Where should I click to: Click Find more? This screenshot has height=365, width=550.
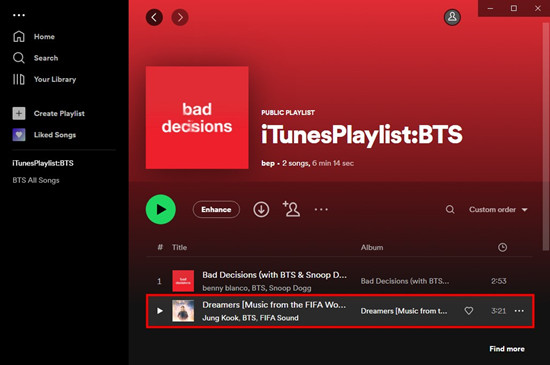(507, 349)
